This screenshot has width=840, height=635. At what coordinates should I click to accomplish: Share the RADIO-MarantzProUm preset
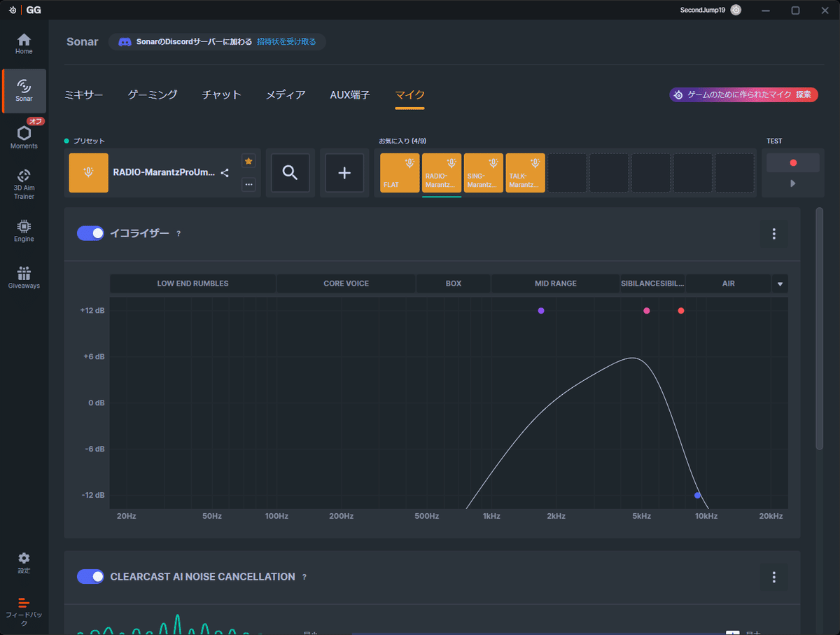coord(225,173)
